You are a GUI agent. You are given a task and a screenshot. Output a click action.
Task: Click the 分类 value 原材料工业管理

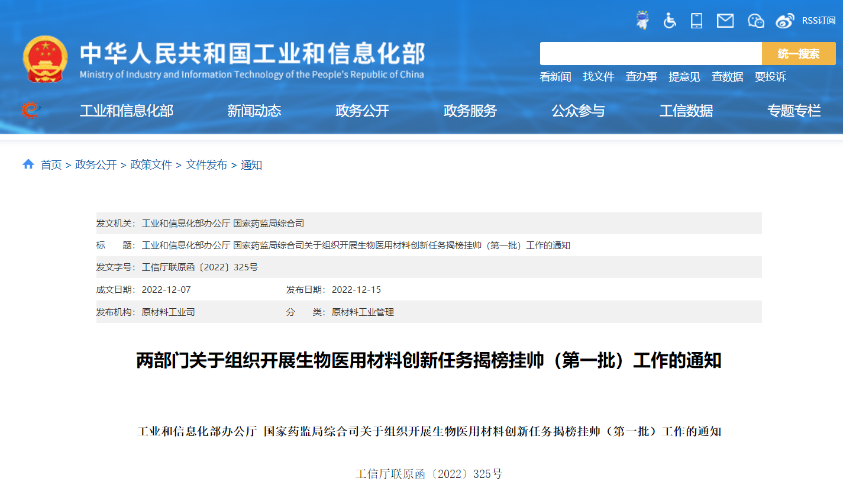363,312
